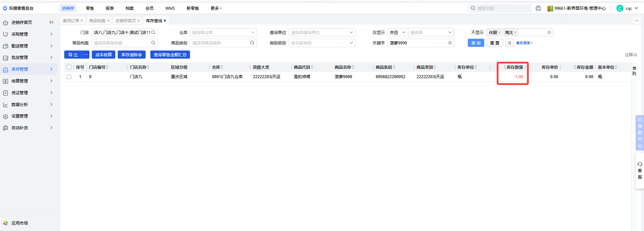The height and width of the screenshot is (231, 644).
Task: Close the 费用订单 tab
Action: 82,21
